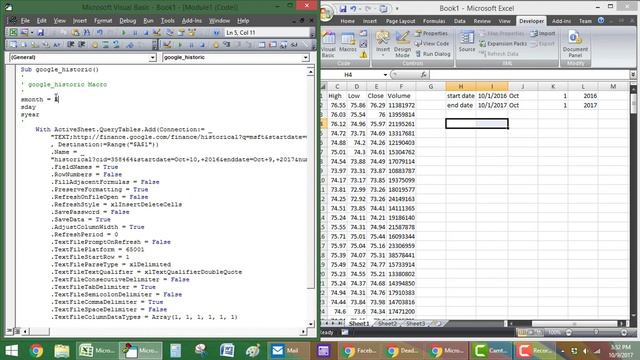
Task: Open File Explorer from the taskbar
Action: [x=62, y=351]
